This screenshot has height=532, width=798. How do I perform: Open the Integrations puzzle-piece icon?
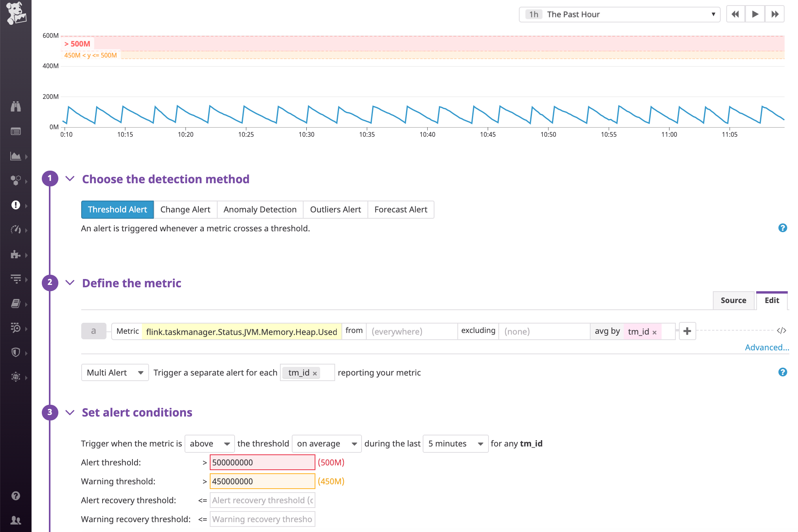click(16, 255)
